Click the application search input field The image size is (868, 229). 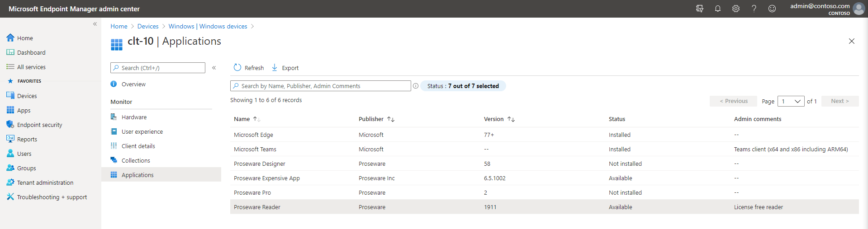pos(320,86)
